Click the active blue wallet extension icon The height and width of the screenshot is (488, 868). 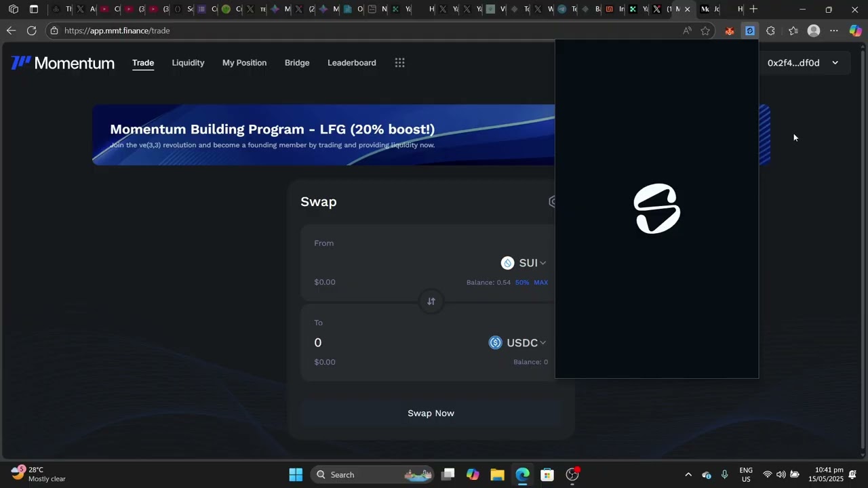(750, 30)
